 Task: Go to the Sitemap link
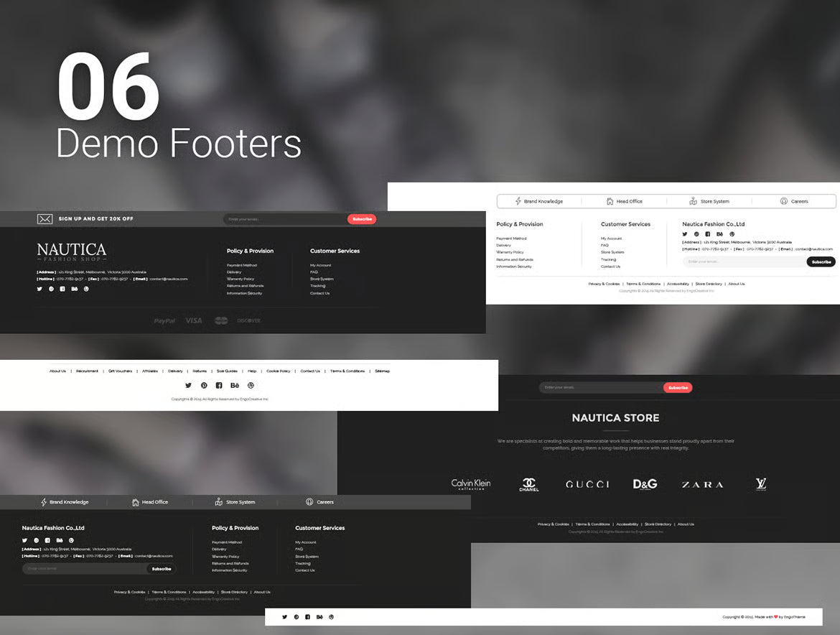(x=382, y=371)
